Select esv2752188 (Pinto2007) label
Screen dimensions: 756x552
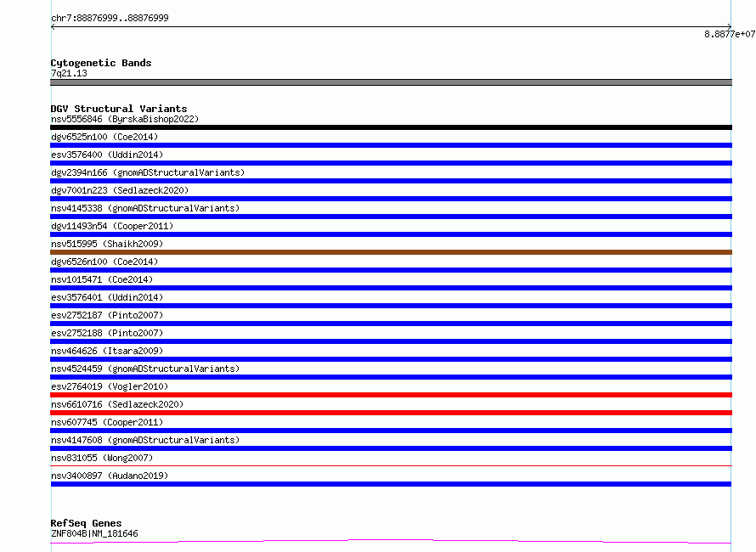(x=107, y=333)
